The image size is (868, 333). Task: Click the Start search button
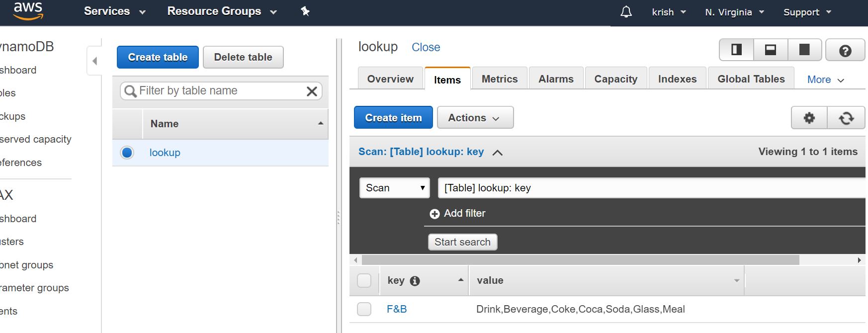(x=462, y=242)
